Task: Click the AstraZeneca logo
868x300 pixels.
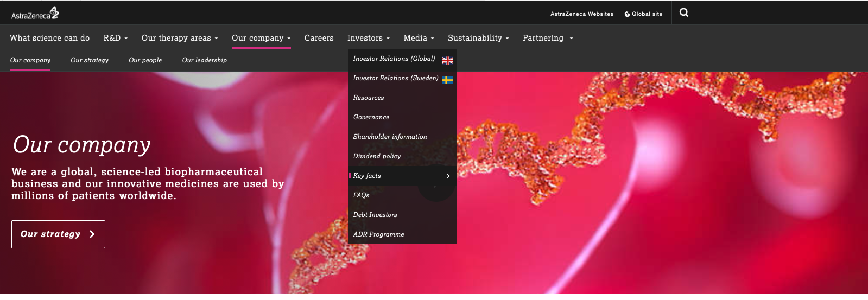Action: pos(35,13)
